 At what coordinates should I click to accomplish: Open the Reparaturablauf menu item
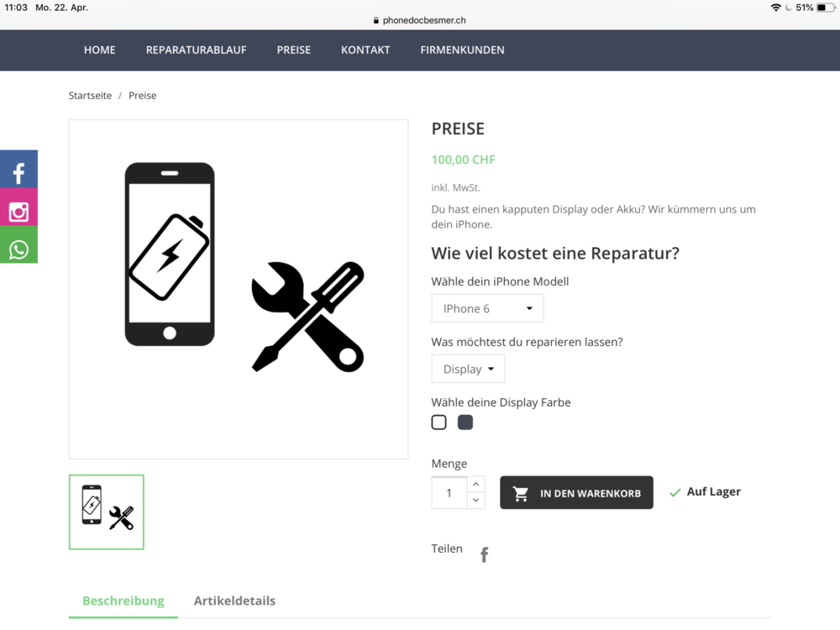click(196, 50)
